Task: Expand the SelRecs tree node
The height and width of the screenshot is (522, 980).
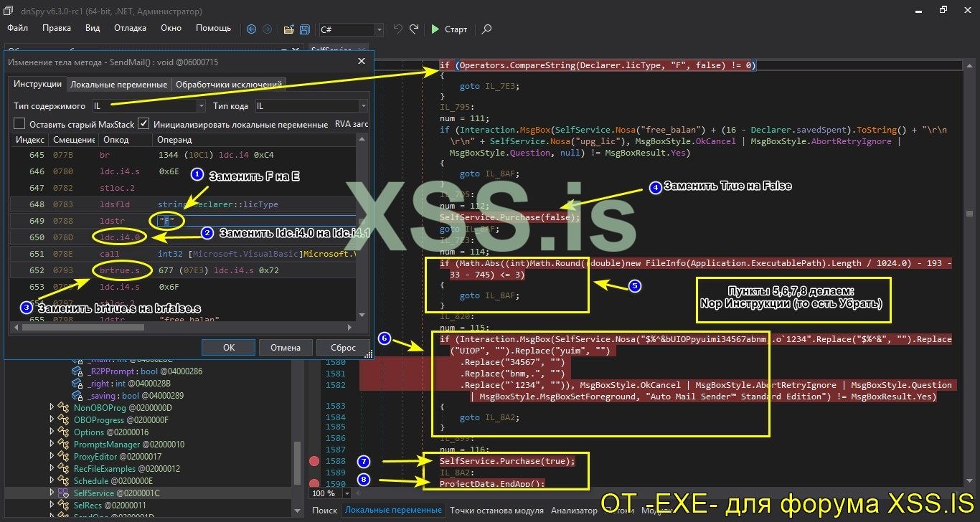Action: point(52,506)
